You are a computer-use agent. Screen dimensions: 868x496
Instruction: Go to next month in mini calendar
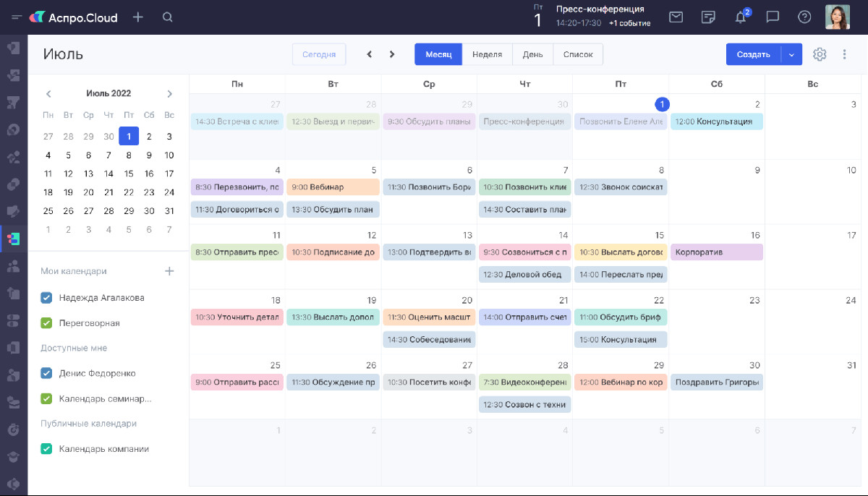pyautogui.click(x=169, y=94)
